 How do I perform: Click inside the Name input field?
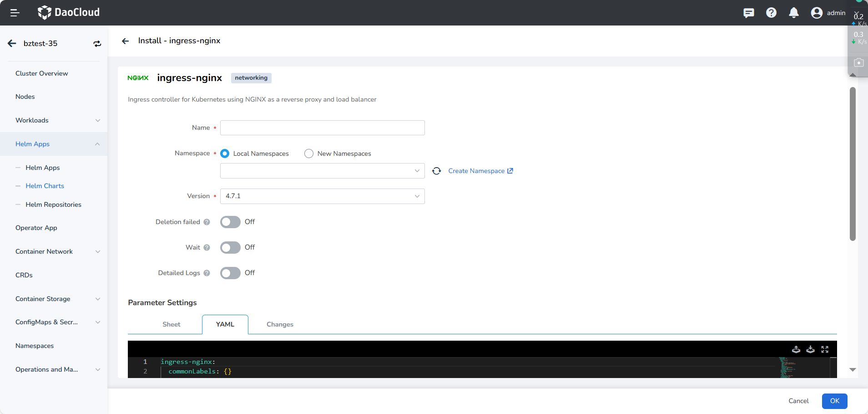[x=322, y=128]
